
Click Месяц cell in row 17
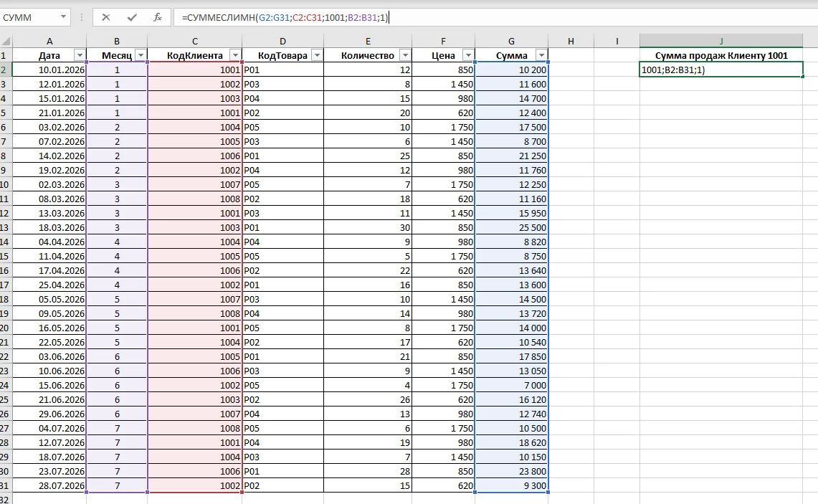[x=117, y=285]
